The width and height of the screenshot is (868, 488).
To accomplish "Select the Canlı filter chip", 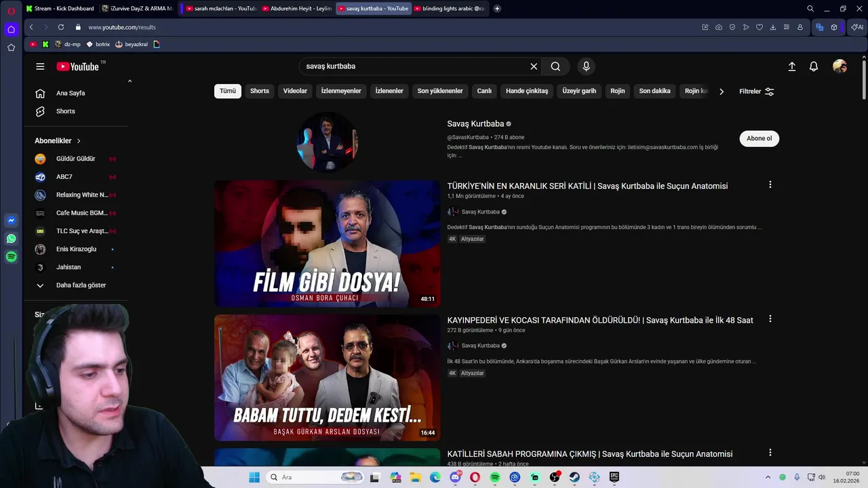I will (x=484, y=91).
